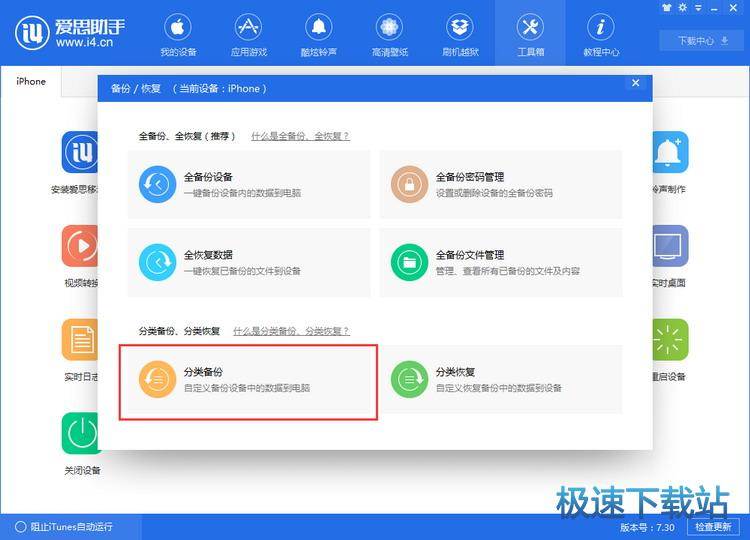Click 重启设备 icon behind the dialog

pos(670,339)
